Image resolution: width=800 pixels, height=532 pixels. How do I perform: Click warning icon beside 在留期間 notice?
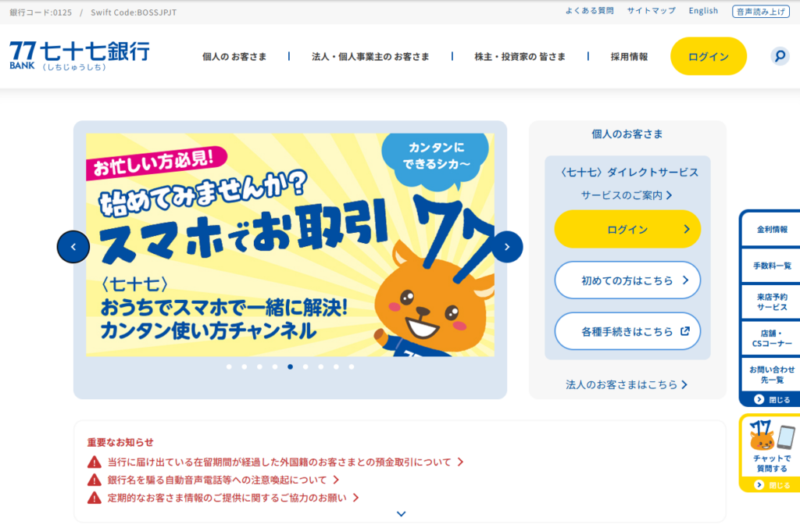(95, 462)
